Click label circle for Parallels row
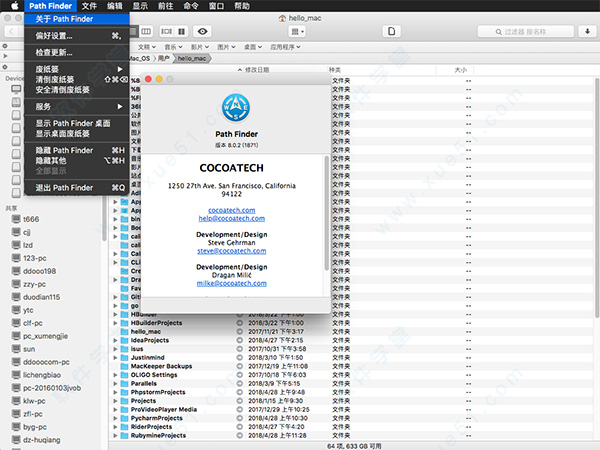600x450 pixels. point(240,383)
